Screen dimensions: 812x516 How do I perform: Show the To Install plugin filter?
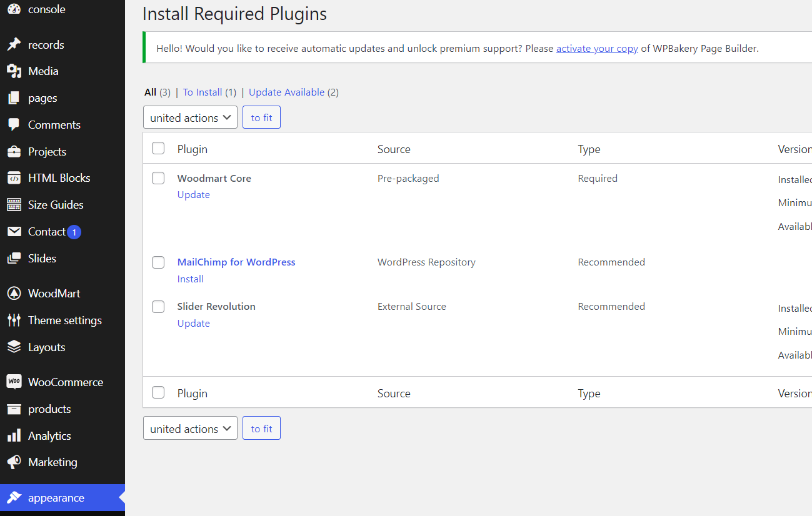point(203,92)
